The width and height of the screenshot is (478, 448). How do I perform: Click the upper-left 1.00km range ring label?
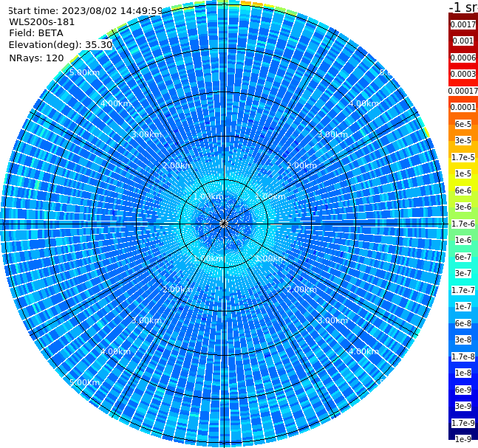[208, 196]
